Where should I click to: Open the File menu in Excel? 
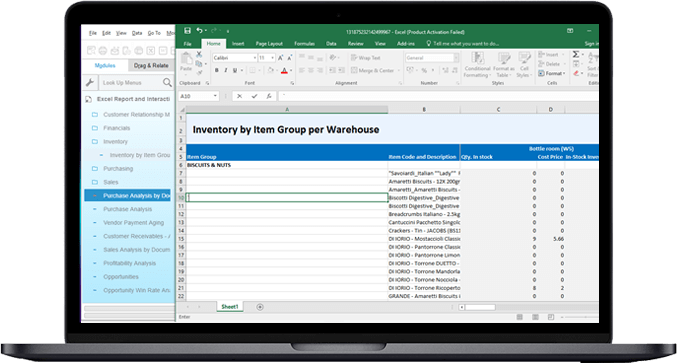pos(187,44)
